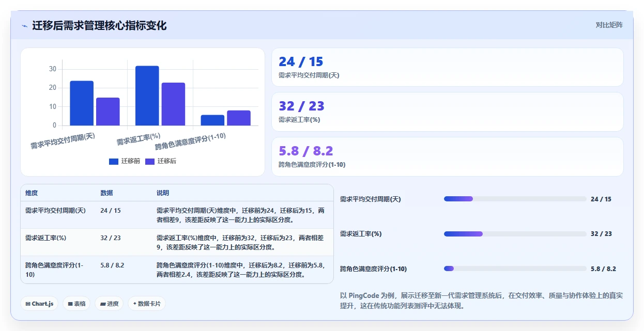Click the 表格 tag chip
644x331 pixels.
tap(76, 304)
